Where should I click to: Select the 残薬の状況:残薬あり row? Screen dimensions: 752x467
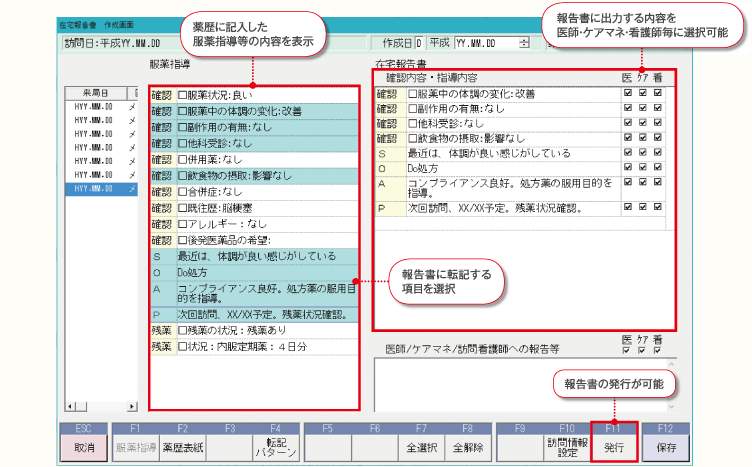[253, 330]
